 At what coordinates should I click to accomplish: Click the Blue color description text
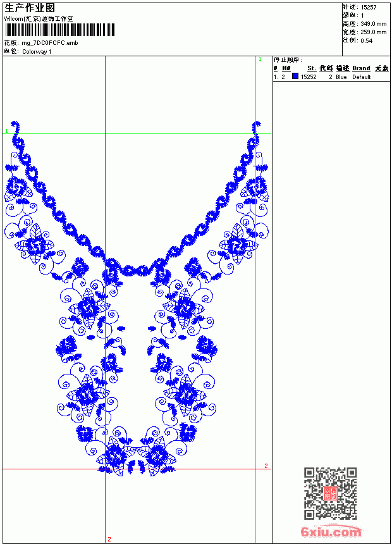pos(341,77)
